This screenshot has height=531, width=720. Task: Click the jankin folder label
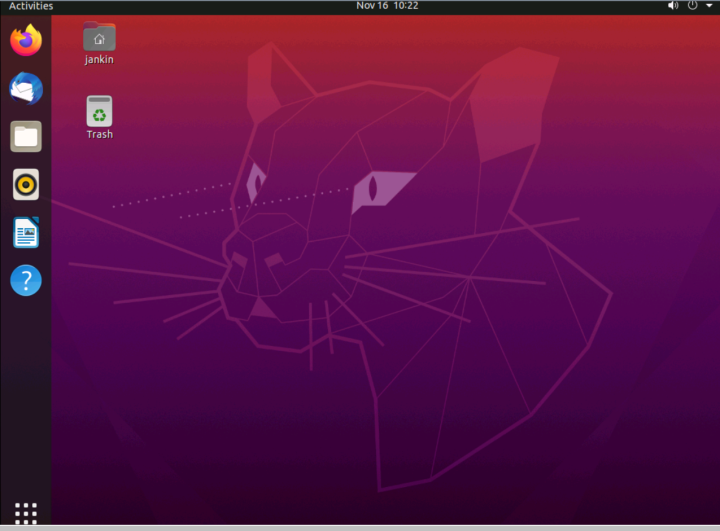pyautogui.click(x=99, y=60)
